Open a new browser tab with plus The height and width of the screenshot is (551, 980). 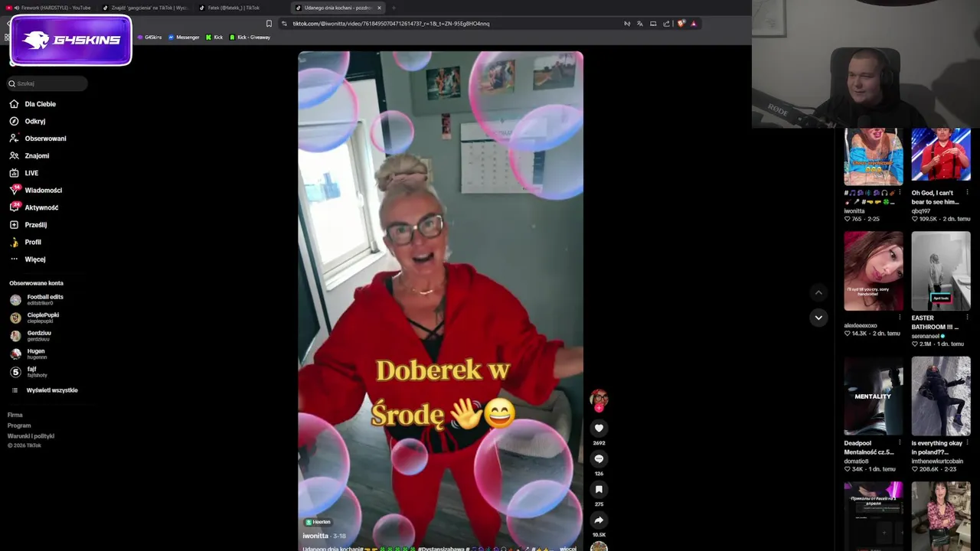[394, 8]
